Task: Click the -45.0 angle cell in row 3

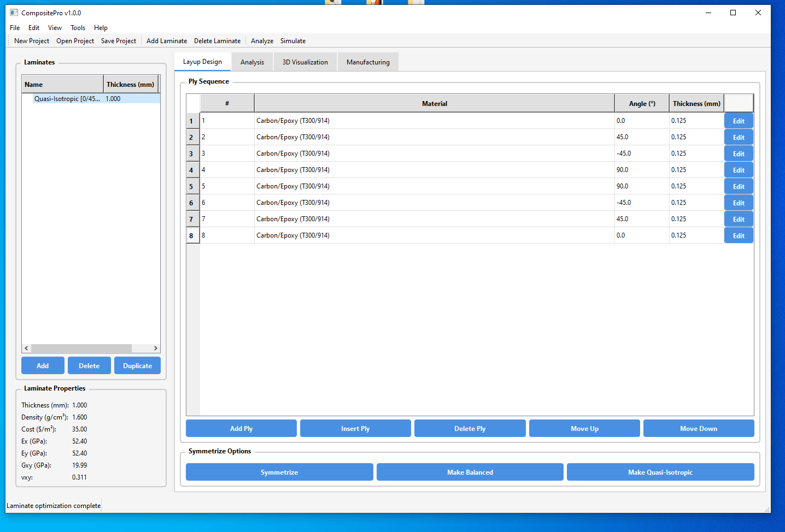Action: coord(642,153)
